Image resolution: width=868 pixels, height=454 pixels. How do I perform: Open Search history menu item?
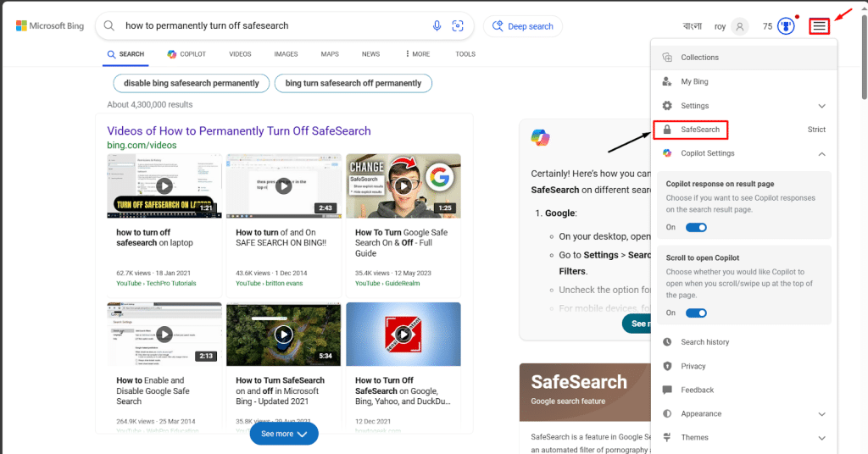(x=744, y=342)
